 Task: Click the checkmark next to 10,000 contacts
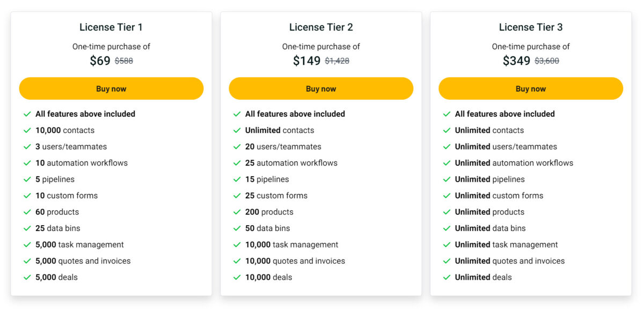[27, 130]
